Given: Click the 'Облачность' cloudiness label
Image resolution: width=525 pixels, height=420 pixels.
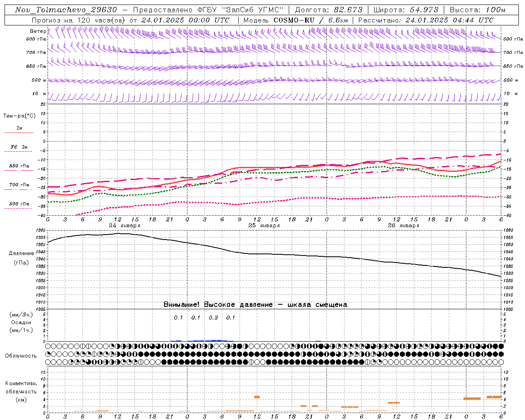Looking at the screenshot, I should (x=21, y=356).
